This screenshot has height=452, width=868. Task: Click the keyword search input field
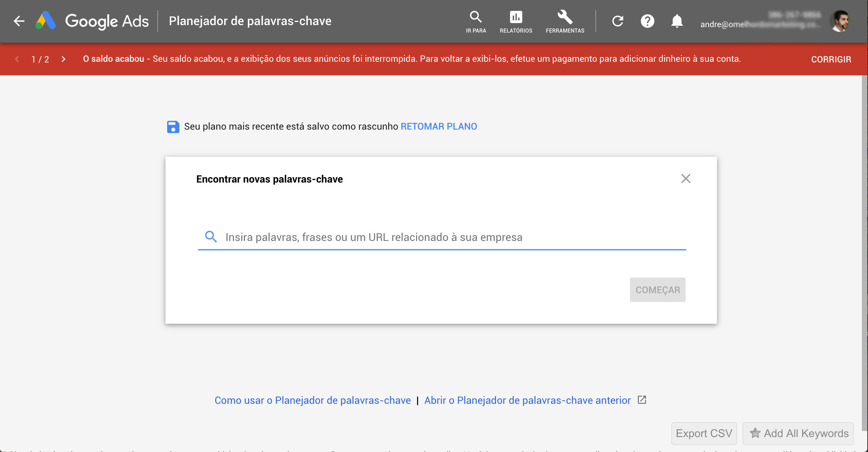tap(441, 237)
